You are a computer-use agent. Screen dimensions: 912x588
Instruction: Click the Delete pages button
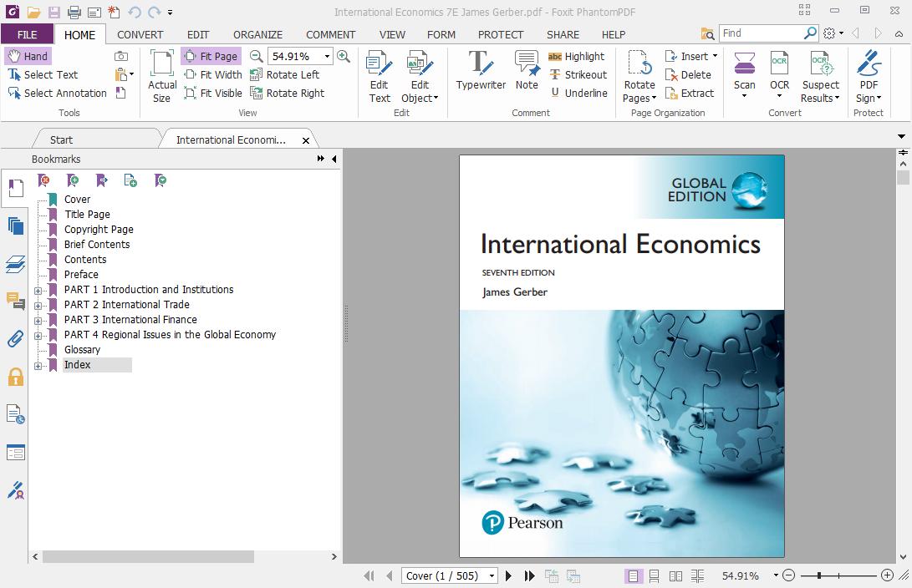click(688, 74)
